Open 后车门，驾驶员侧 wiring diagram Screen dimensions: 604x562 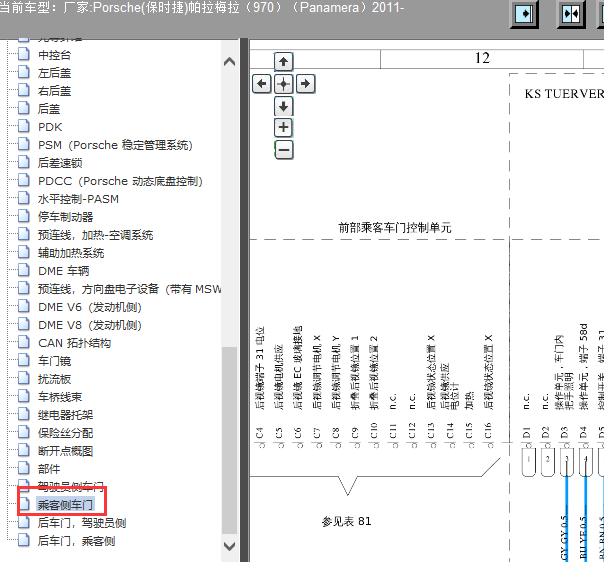click(81, 523)
